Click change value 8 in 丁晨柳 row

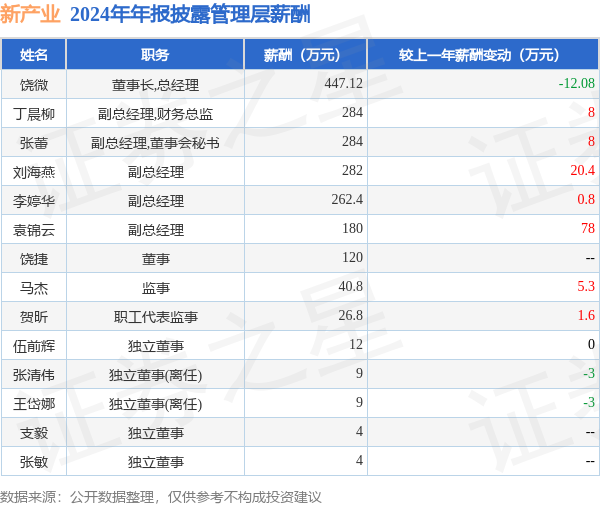[x=591, y=112]
